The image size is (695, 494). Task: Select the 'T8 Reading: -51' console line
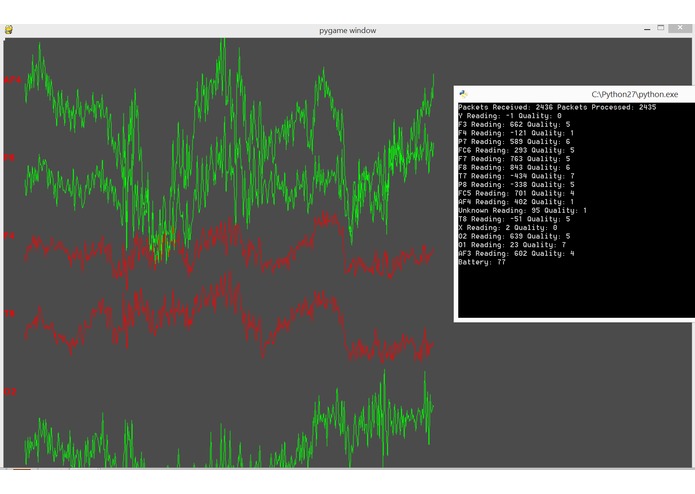point(514,219)
